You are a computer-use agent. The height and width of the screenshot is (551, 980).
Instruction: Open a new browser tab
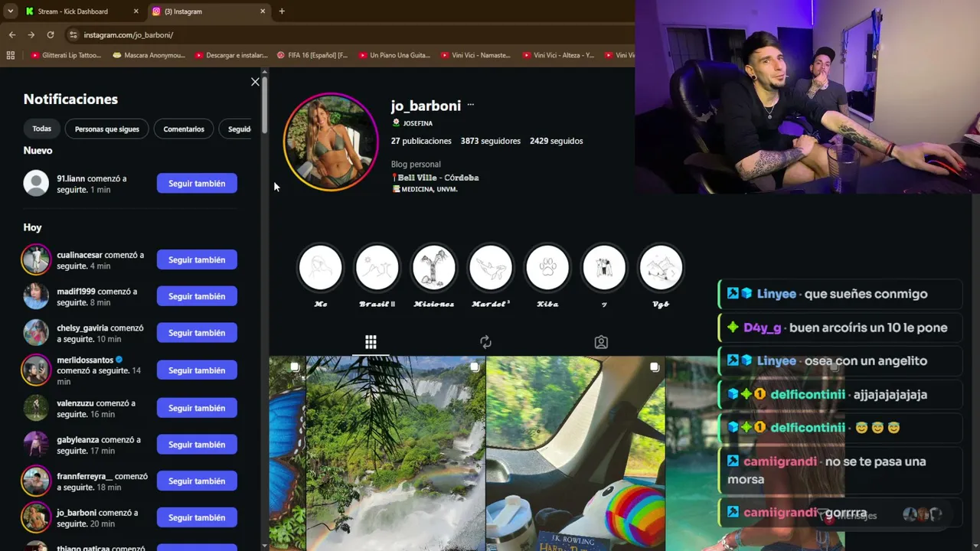[x=282, y=11]
